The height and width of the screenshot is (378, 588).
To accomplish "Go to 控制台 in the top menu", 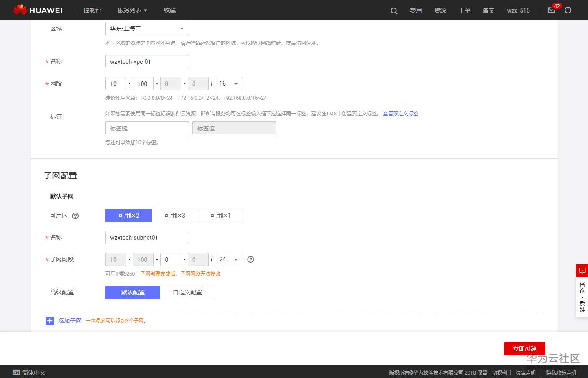I will click(x=92, y=10).
